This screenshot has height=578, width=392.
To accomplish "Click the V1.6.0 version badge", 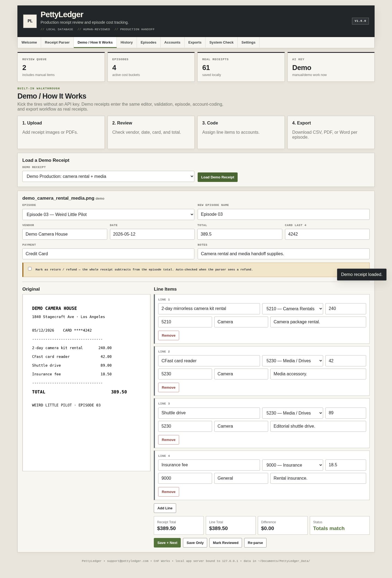I will pyautogui.click(x=360, y=21).
